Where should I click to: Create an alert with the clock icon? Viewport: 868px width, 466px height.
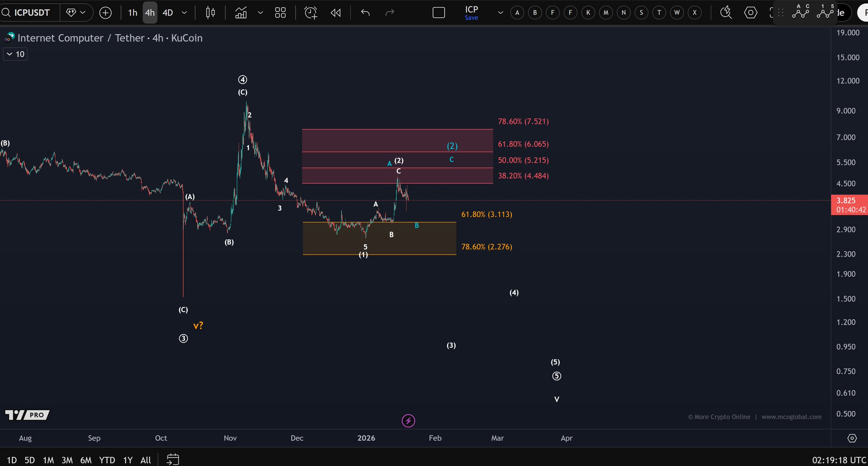(311, 13)
